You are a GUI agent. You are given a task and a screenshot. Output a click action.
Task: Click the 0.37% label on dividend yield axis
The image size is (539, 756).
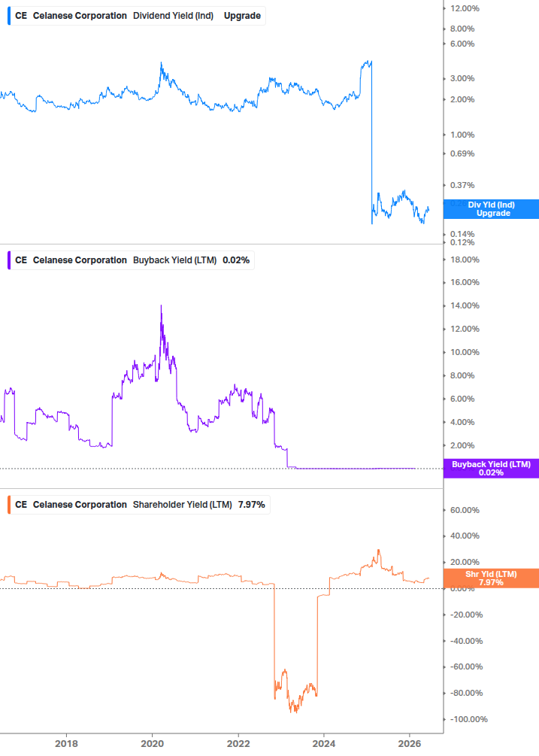pos(462,185)
